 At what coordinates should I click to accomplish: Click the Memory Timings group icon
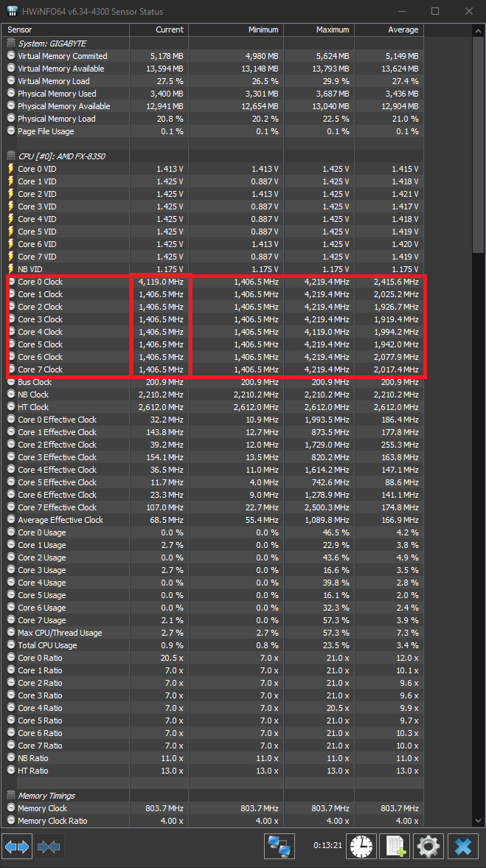click(11, 796)
